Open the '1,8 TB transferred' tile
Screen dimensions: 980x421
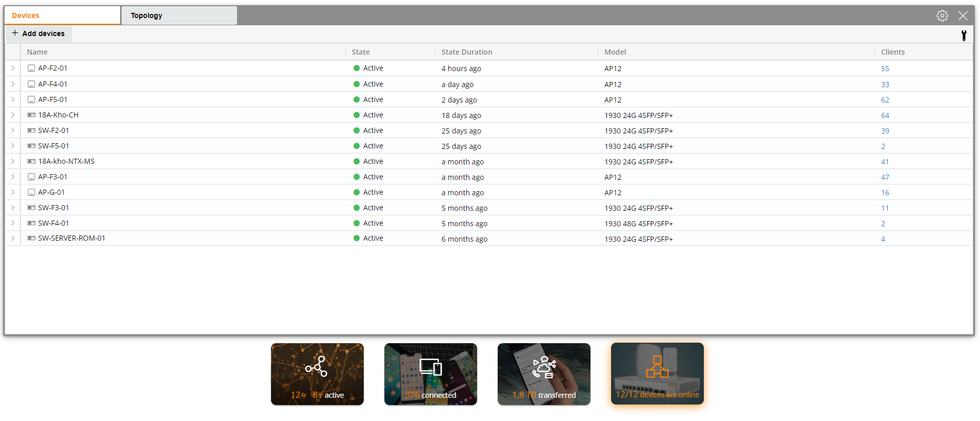544,374
